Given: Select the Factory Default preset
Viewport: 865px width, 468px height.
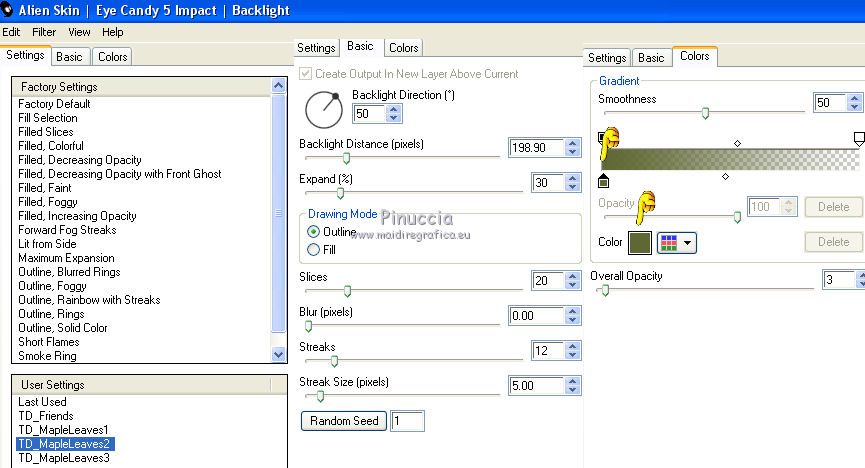Looking at the screenshot, I should (54, 104).
